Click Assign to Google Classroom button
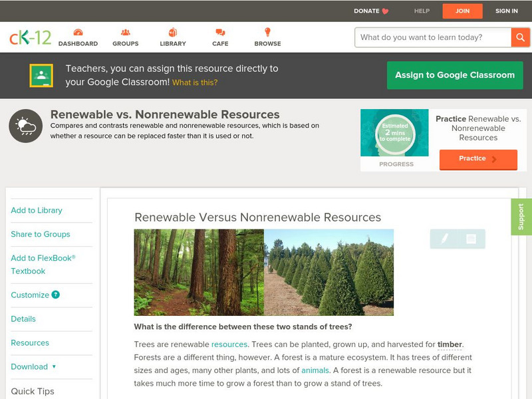This screenshot has width=532, height=399. coord(455,75)
